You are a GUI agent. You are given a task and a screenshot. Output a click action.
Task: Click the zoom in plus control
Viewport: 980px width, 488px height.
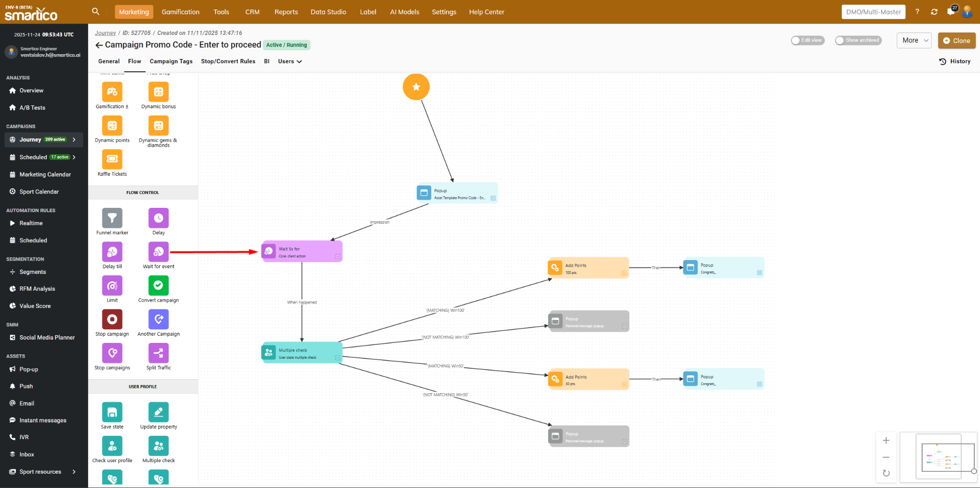pyautogui.click(x=886, y=441)
